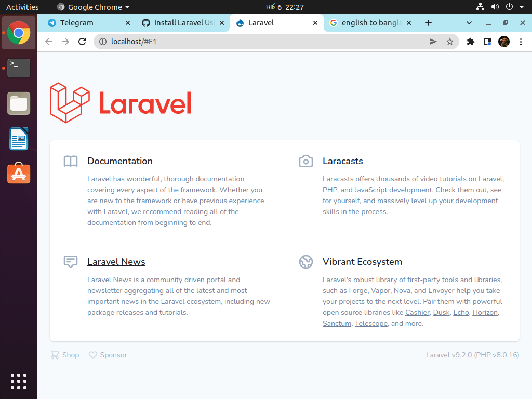Open Google Chrome from the dock

pos(19,33)
